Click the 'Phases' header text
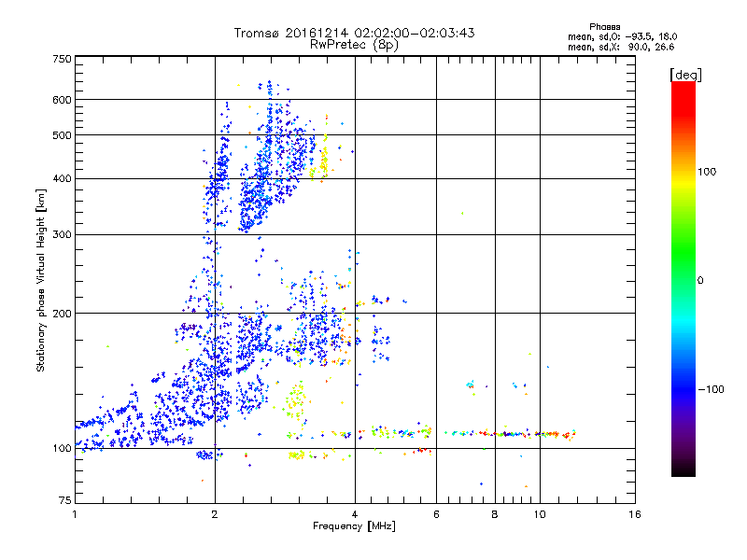The width and height of the screenshot is (747, 560). pos(604,27)
